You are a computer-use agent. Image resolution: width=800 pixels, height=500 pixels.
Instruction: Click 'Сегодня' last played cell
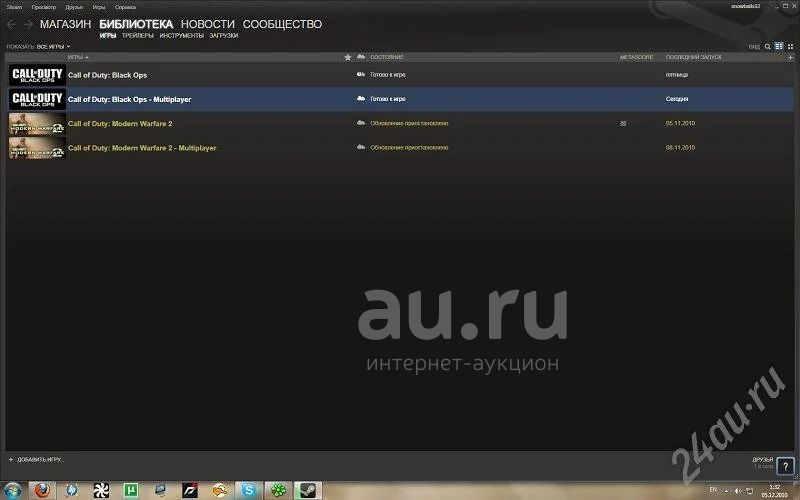click(677, 99)
